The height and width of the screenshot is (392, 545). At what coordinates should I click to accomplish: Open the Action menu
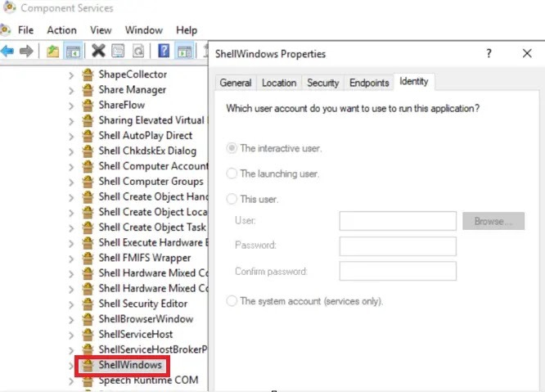pyautogui.click(x=61, y=30)
